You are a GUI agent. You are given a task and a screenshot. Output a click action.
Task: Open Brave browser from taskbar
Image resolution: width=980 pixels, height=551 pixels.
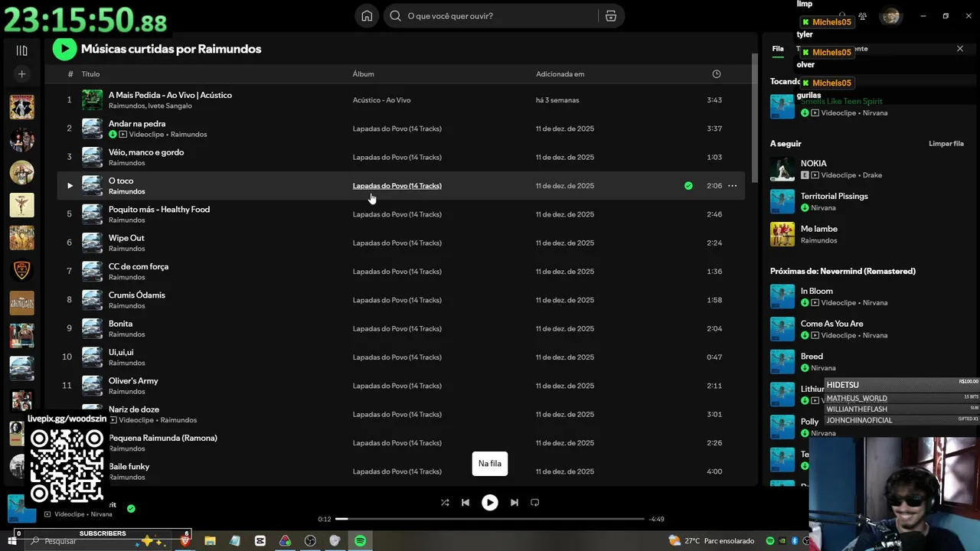click(185, 541)
